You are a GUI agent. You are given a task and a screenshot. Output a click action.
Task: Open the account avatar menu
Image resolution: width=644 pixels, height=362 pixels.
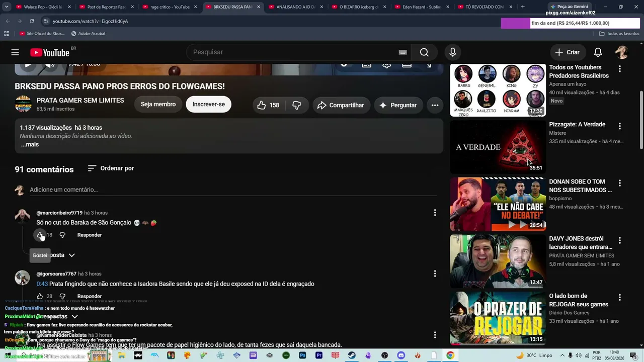(x=622, y=52)
